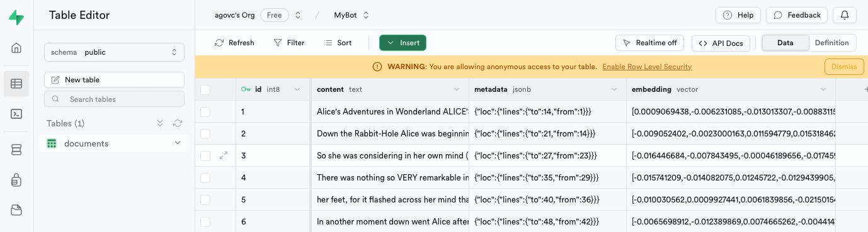The height and width of the screenshot is (232, 868).
Task: Click cell "Down the Rabbit-Hole Alice was beginnin"
Action: pos(390,133)
